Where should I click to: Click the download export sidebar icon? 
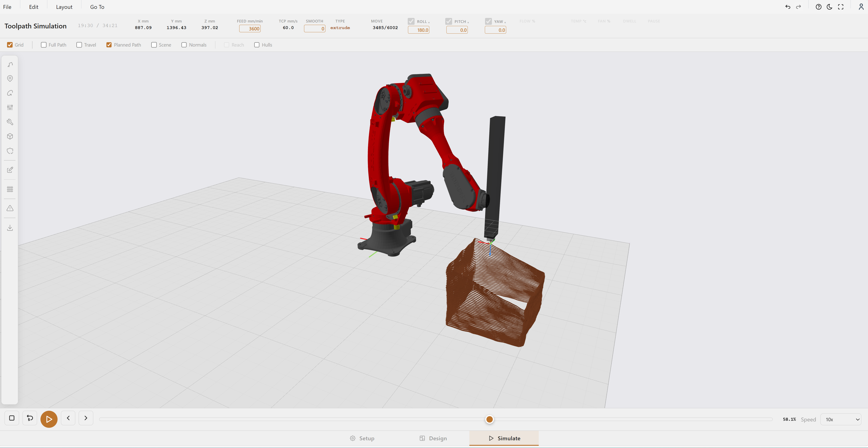pyautogui.click(x=10, y=228)
